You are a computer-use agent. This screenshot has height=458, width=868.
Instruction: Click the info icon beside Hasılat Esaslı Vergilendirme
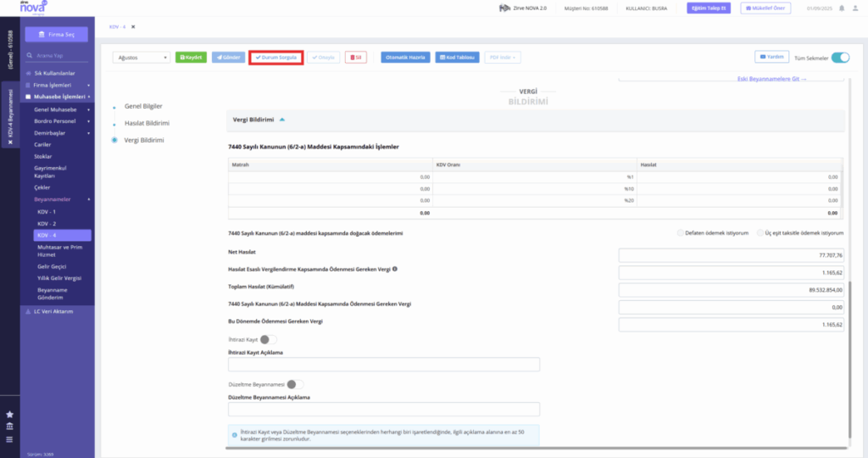click(x=395, y=269)
